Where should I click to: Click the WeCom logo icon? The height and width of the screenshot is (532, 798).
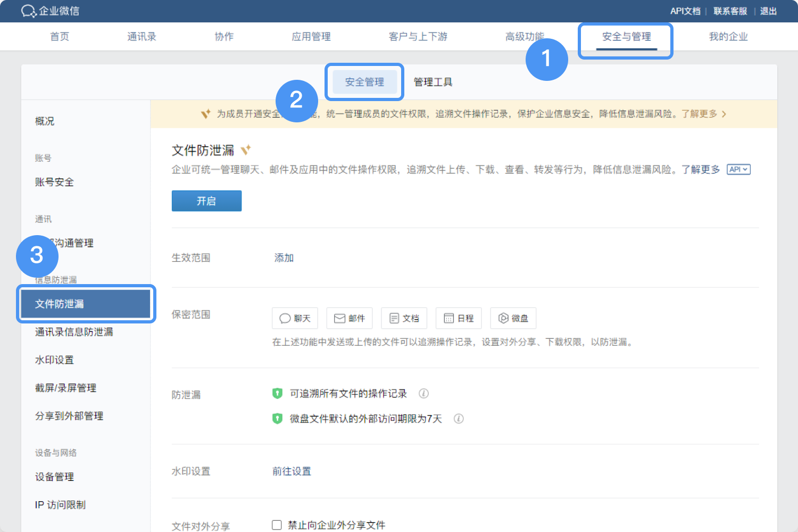(x=28, y=11)
